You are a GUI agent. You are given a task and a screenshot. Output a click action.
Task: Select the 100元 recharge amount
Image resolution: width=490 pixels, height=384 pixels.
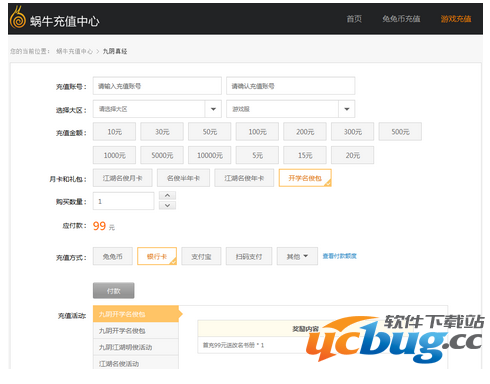pos(257,132)
